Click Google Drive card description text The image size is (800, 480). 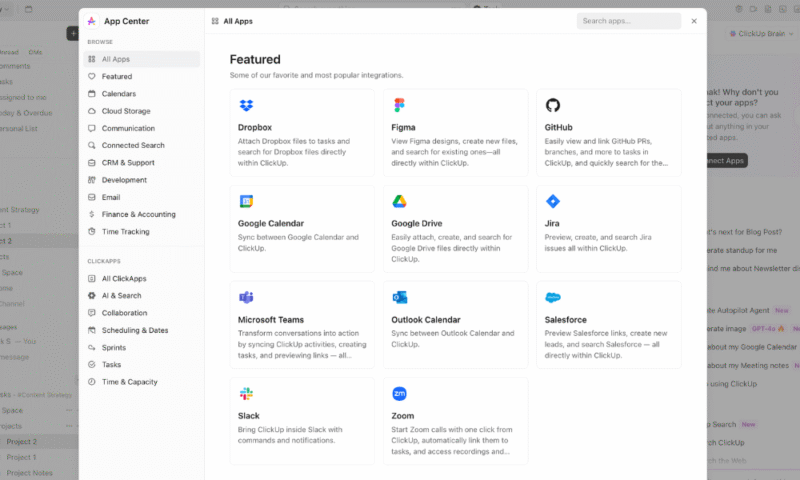(x=452, y=248)
